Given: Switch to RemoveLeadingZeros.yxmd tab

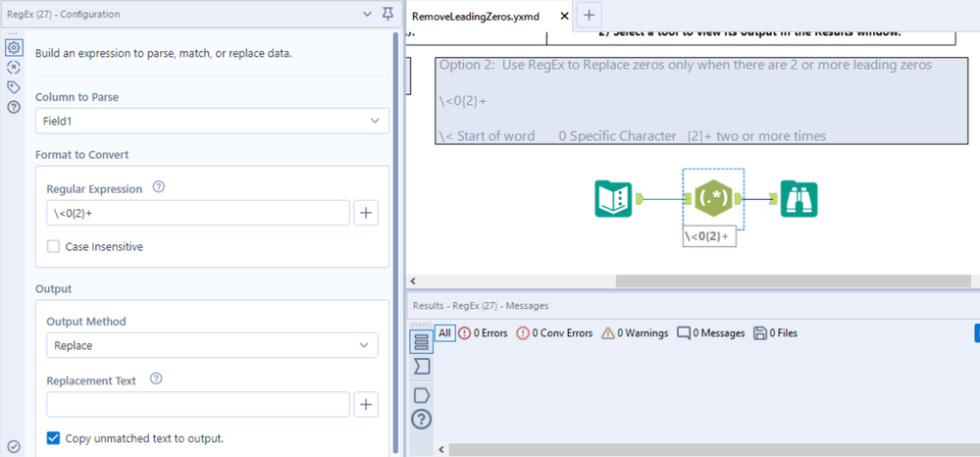Looking at the screenshot, I should (x=475, y=17).
